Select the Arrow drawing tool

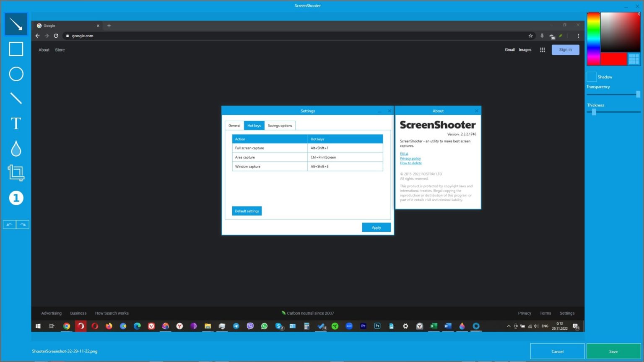pos(16,24)
